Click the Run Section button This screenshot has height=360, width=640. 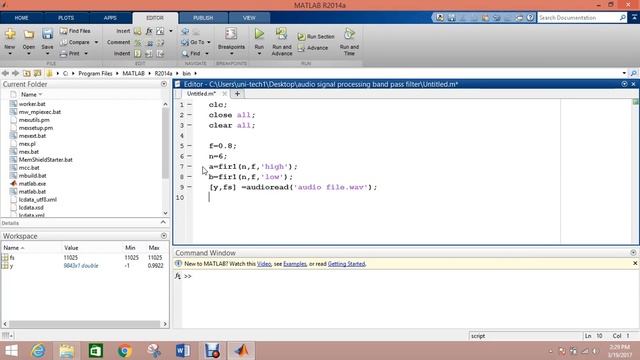[x=316, y=37]
